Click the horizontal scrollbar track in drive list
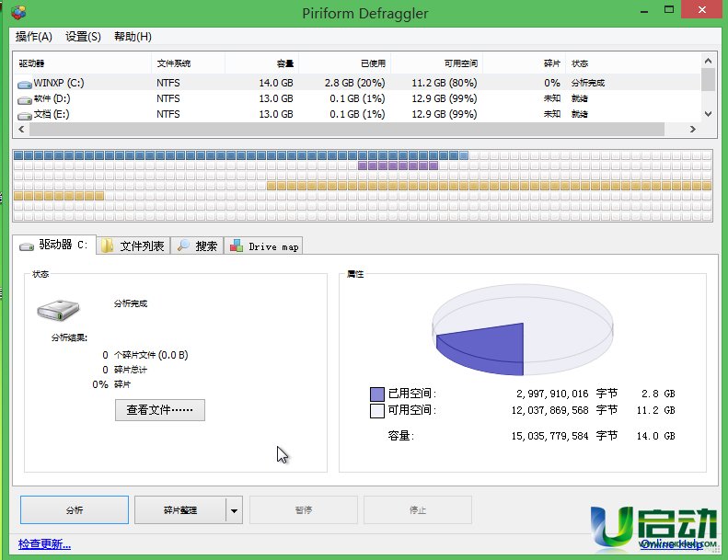728x560 pixels. pos(347,130)
